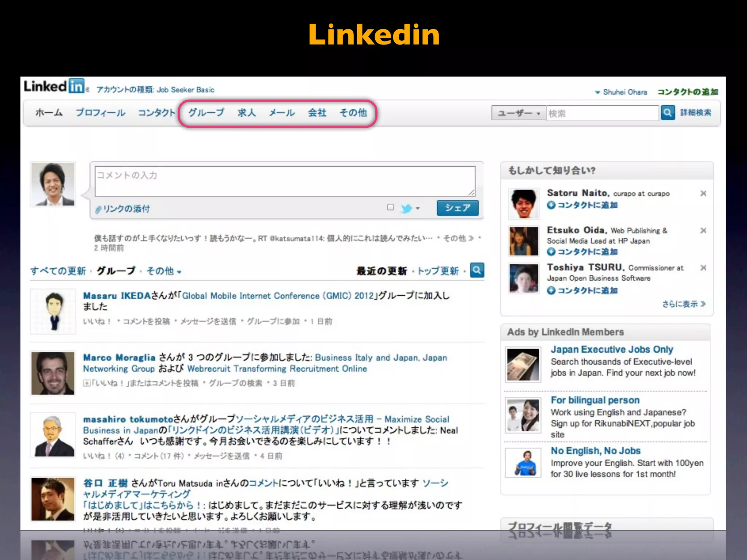Click masahiro tokumoto's avatar thumbnail
Viewport: 747px width, 560px height.
[53, 435]
